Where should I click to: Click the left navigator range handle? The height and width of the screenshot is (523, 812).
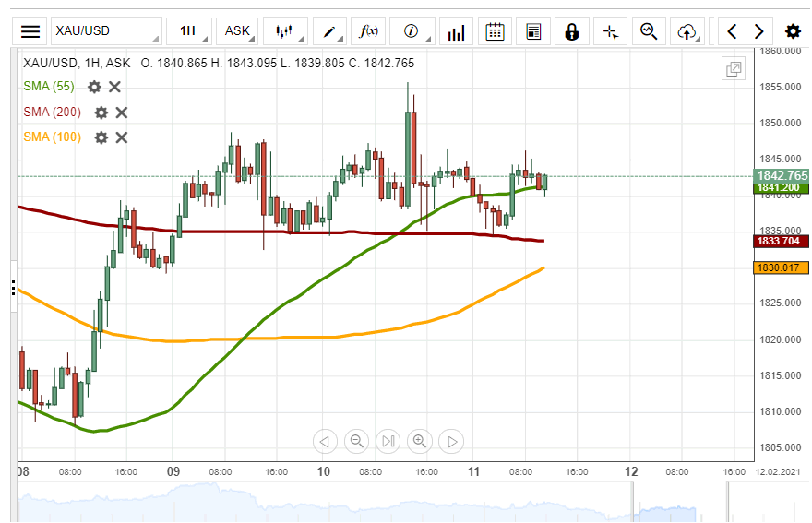(633, 502)
